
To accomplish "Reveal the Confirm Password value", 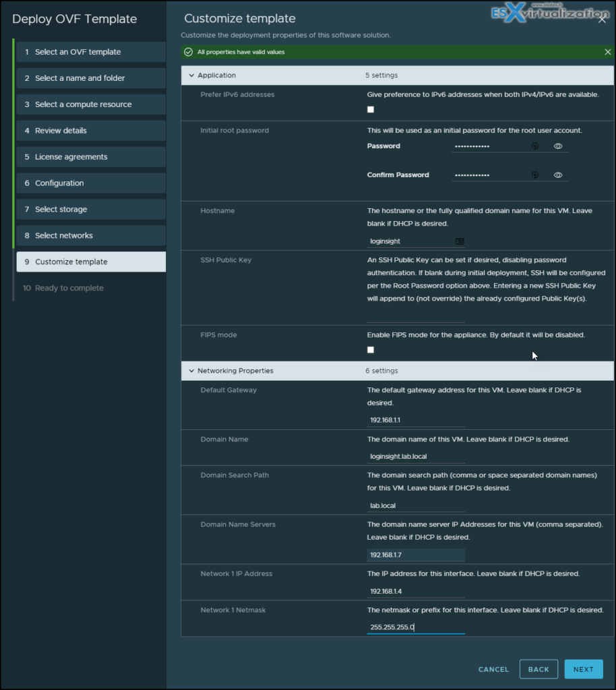I will pyautogui.click(x=558, y=175).
